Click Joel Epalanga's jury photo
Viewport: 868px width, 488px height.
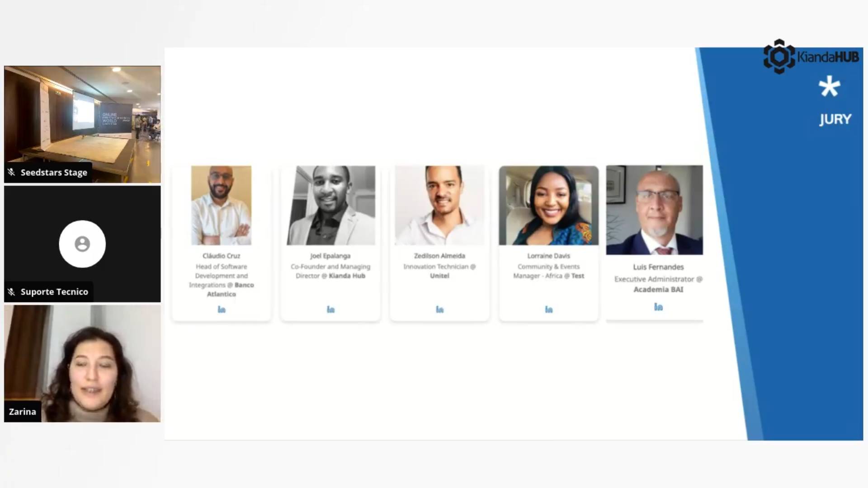point(330,206)
